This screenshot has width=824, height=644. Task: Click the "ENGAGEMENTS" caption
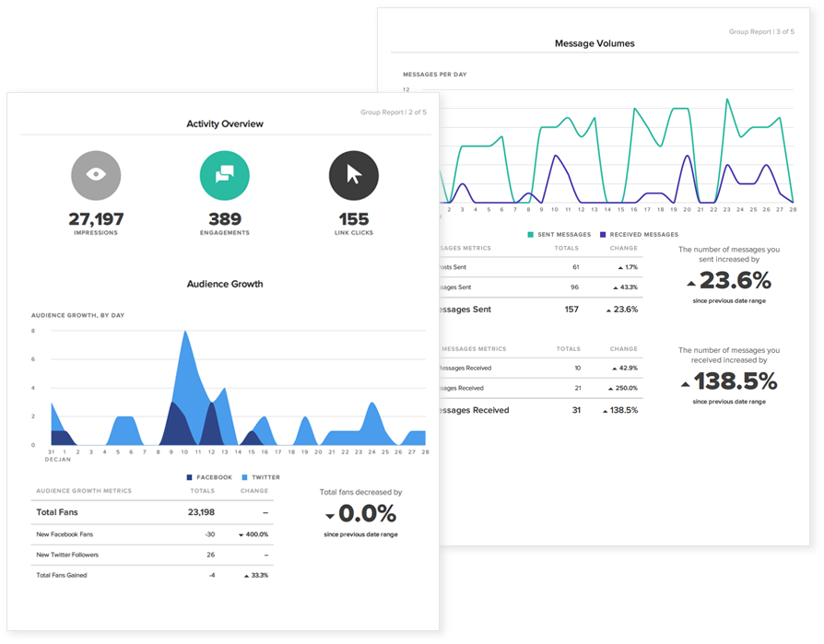click(x=225, y=233)
